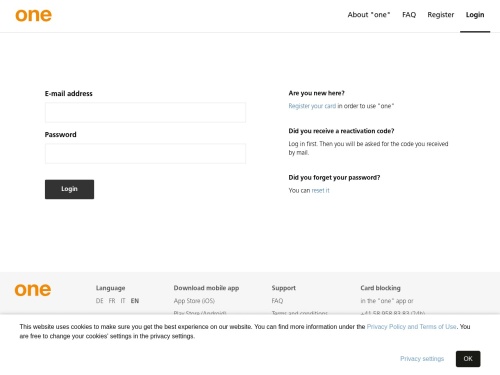Click the "Support" footer heading
The image size is (500, 375).
click(x=283, y=288)
